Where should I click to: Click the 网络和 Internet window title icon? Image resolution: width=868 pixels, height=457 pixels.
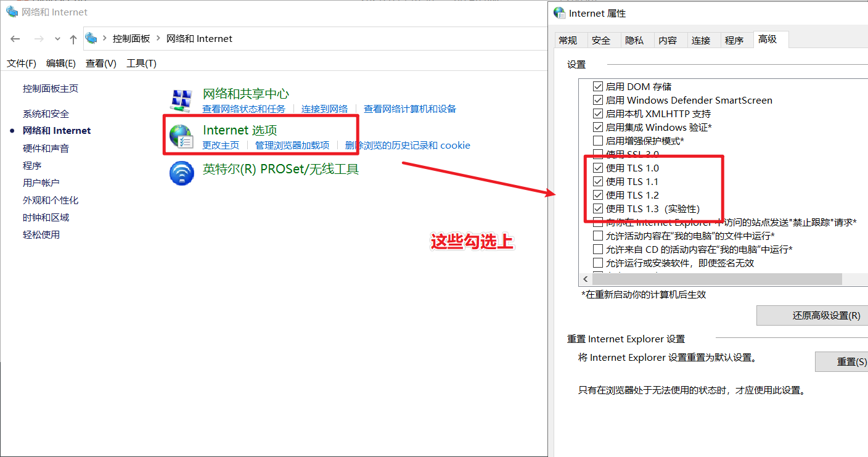click(x=12, y=12)
